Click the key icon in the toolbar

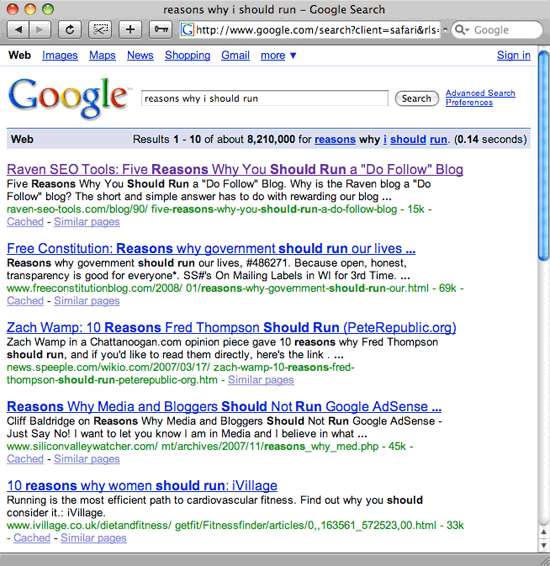[161, 30]
